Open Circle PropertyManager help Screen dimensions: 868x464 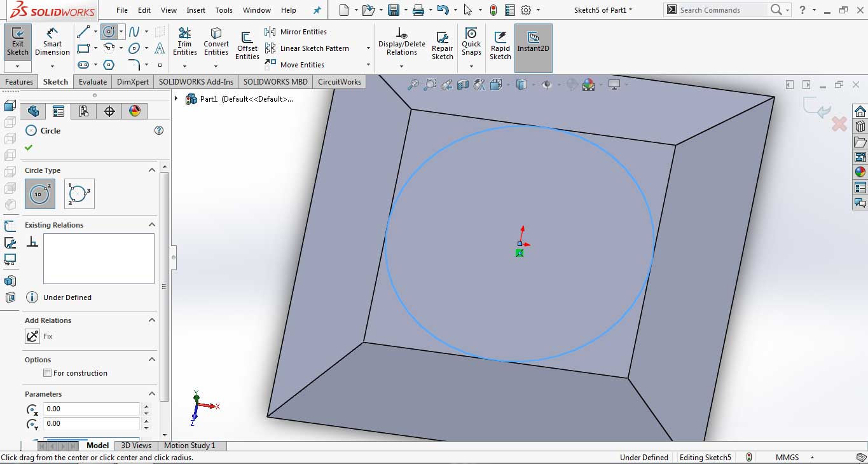click(159, 130)
